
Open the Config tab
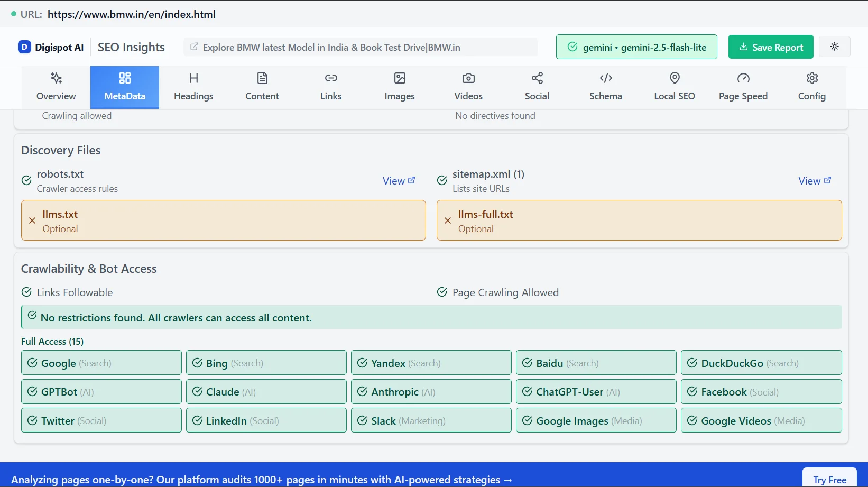[x=812, y=87]
